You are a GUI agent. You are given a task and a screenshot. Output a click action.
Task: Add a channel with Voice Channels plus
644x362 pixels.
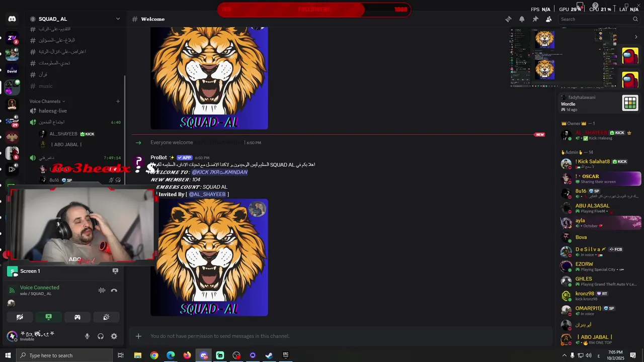(118, 101)
